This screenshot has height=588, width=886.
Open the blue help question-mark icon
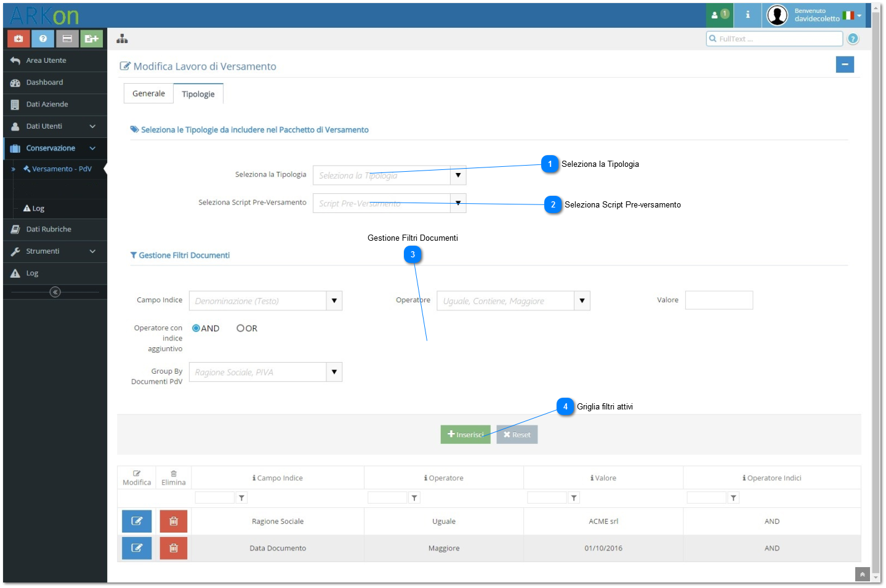[42, 39]
